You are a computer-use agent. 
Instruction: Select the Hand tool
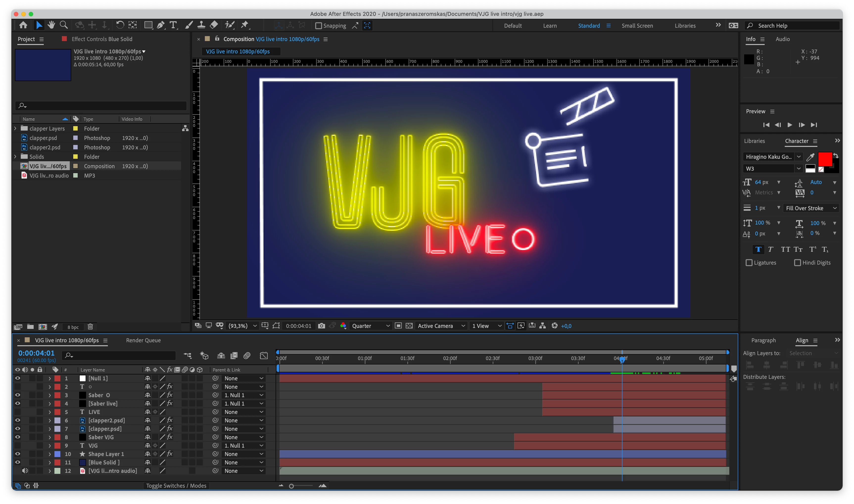click(x=51, y=25)
